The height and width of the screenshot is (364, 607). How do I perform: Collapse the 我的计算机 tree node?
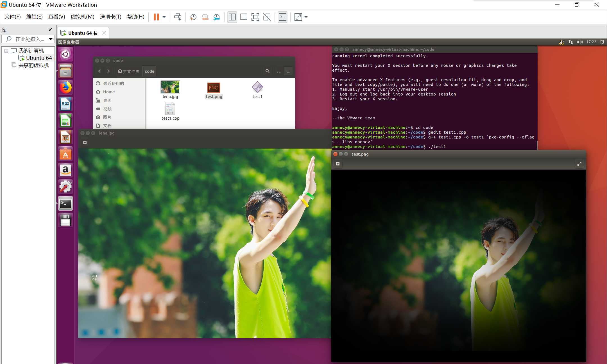click(6, 51)
